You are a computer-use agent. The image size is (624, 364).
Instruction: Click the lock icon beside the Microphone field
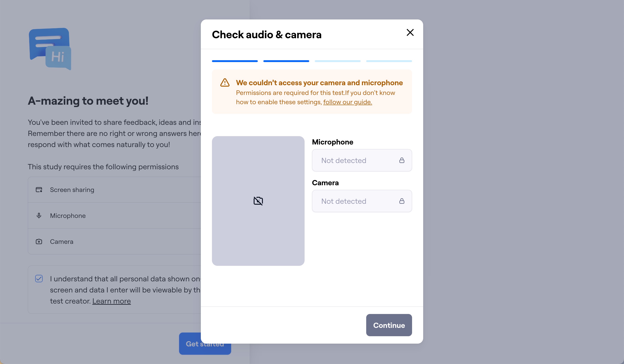coord(402,160)
